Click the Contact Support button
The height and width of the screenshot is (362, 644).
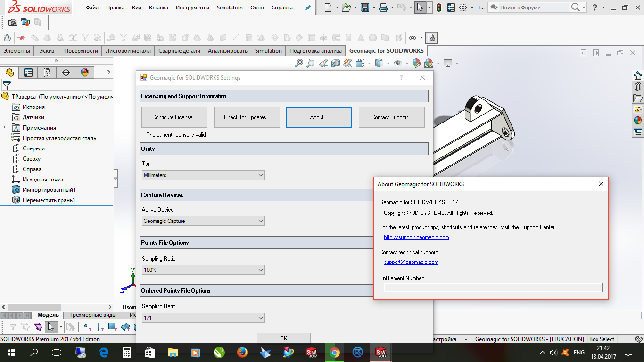pyautogui.click(x=392, y=117)
